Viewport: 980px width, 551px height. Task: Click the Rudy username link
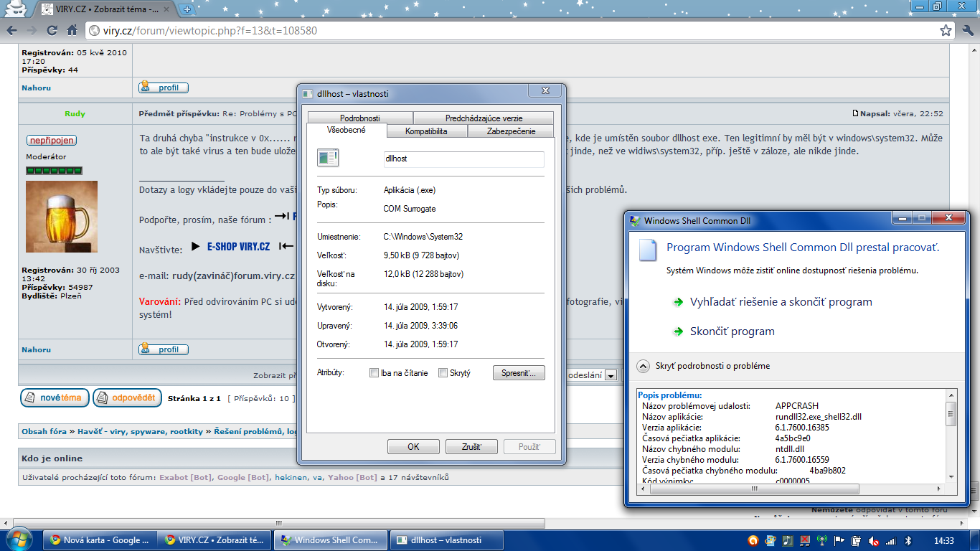(x=75, y=113)
